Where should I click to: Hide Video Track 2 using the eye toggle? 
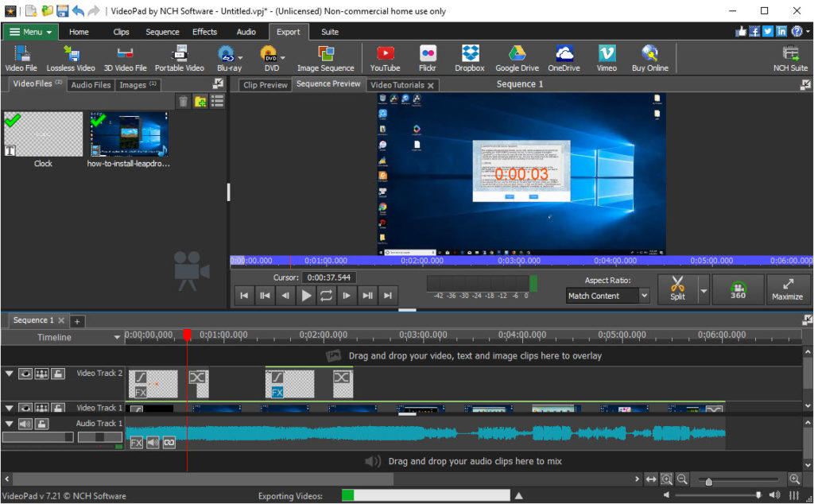click(25, 373)
